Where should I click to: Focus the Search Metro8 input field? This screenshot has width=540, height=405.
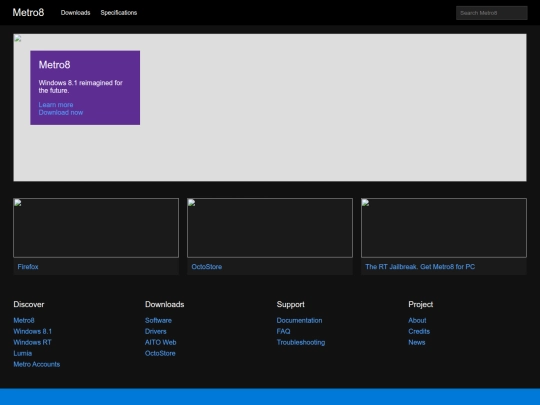tap(491, 13)
